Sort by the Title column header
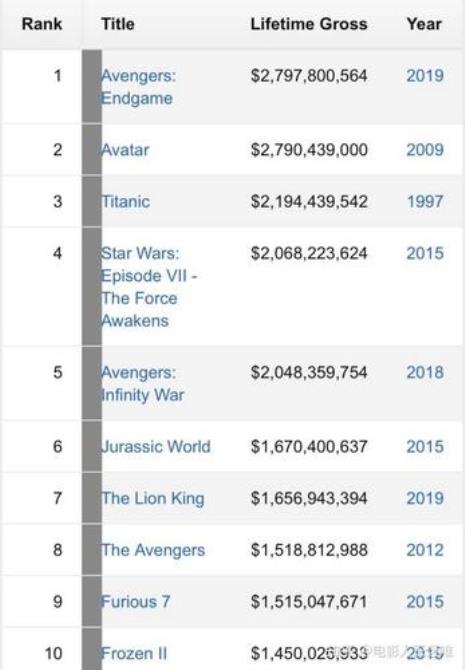Screen dimensions: 465x670 [118, 24]
